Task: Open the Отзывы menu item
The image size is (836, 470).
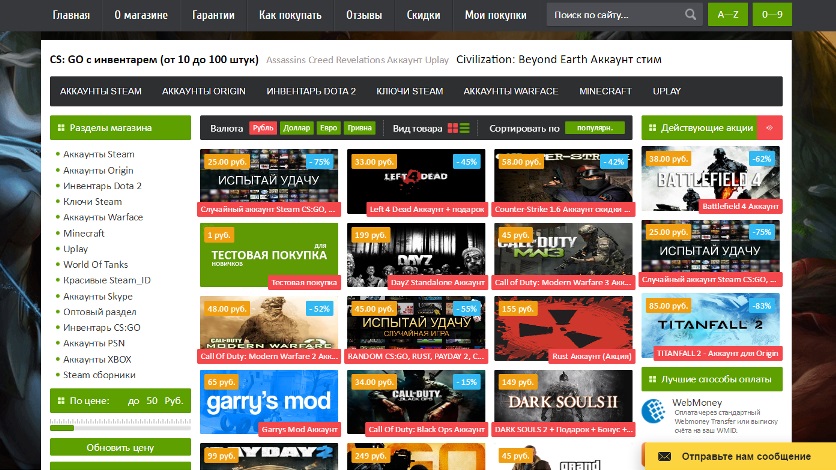Action: [364, 15]
